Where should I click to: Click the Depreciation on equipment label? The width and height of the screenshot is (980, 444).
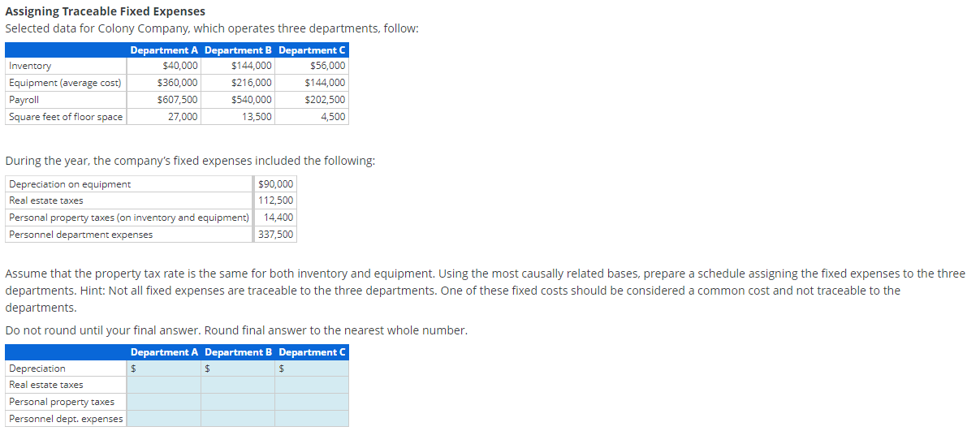coord(70,184)
